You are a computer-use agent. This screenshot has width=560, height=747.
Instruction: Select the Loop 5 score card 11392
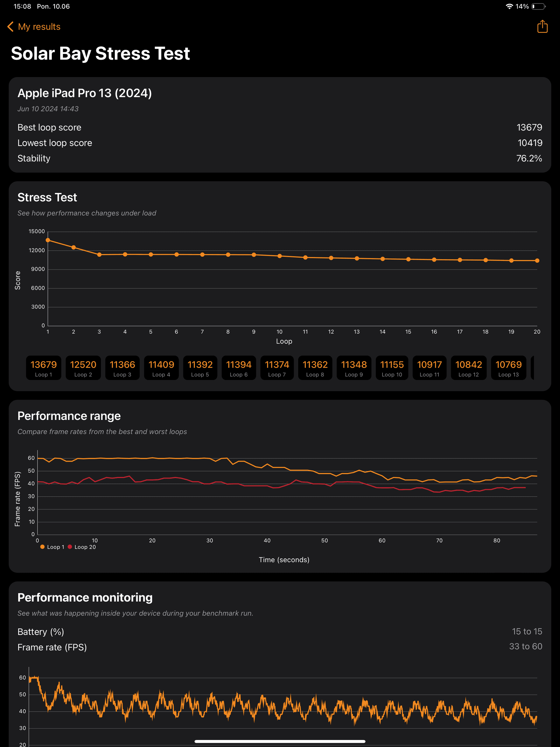(200, 368)
